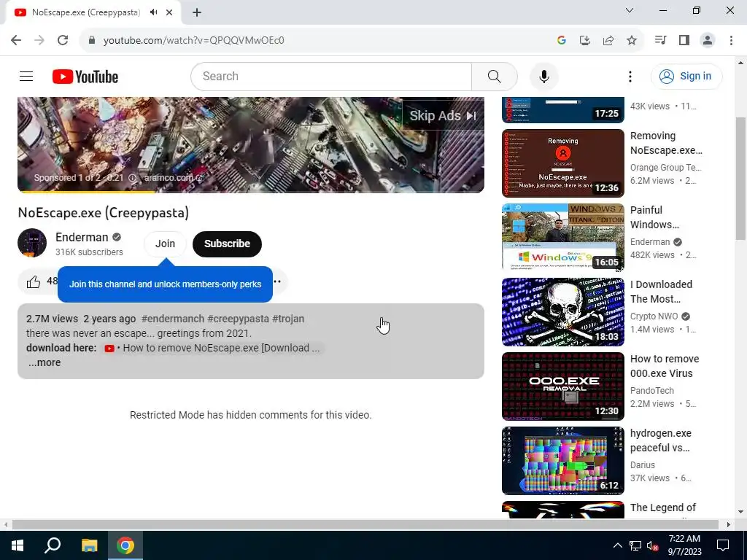Click the address bar URL
This screenshot has width=747, height=560.
[x=193, y=41]
